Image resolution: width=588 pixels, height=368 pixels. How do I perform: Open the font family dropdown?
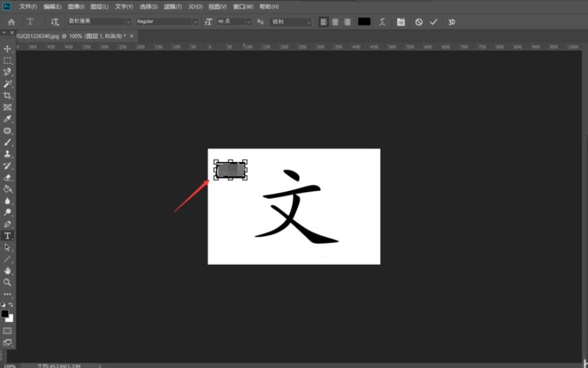[99, 21]
